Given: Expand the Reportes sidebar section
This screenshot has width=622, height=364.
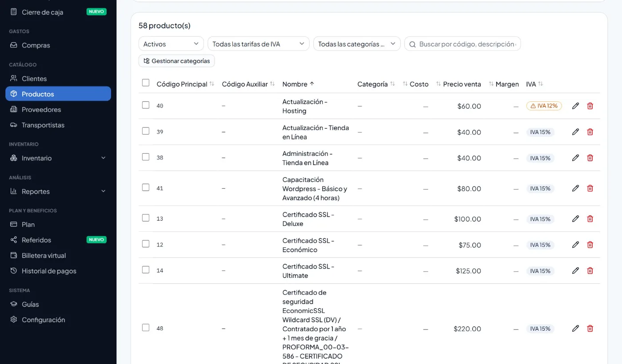Looking at the screenshot, I should click(58, 191).
